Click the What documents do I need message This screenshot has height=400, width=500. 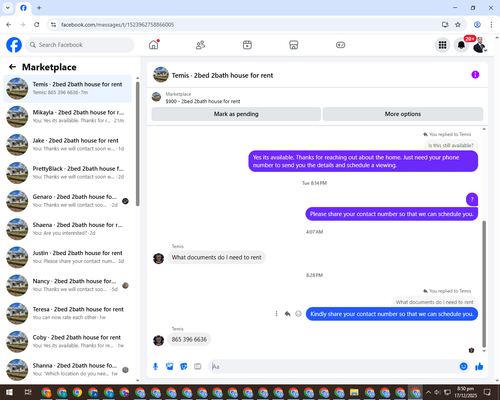pyautogui.click(x=216, y=257)
